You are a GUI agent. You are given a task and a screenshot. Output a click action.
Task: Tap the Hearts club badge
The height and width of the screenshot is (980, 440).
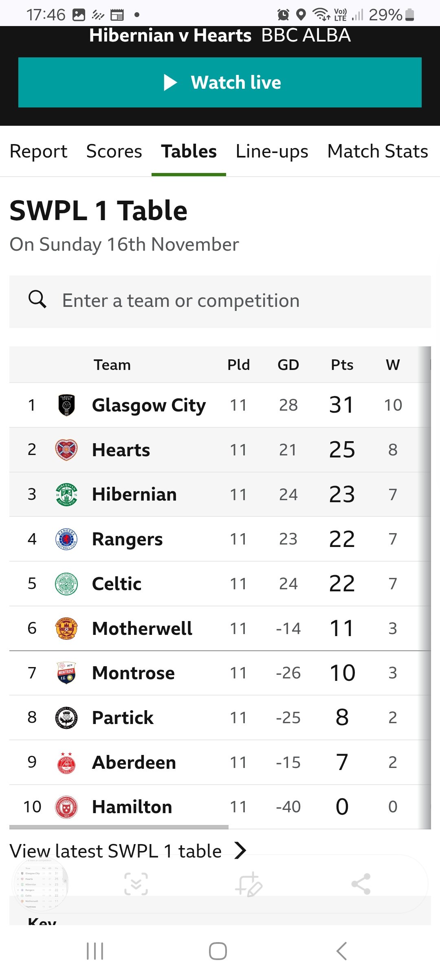[66, 449]
